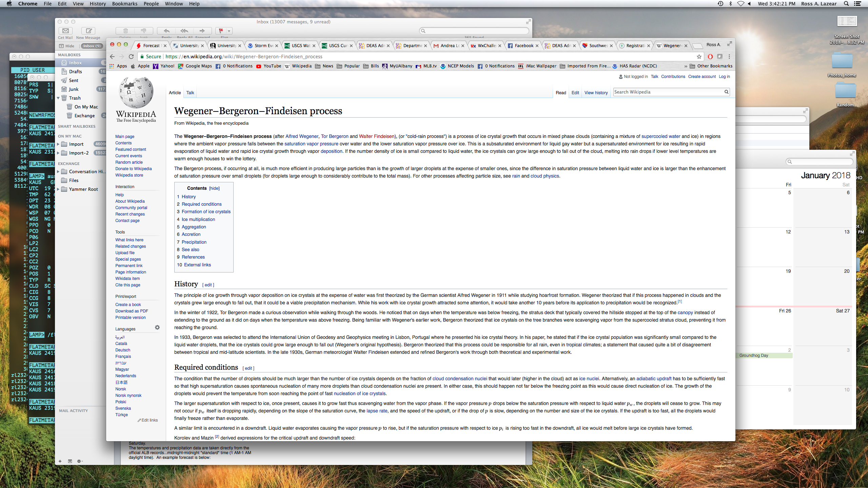Open the Apps bookmark shortcut
868x488 pixels.
tap(118, 66)
